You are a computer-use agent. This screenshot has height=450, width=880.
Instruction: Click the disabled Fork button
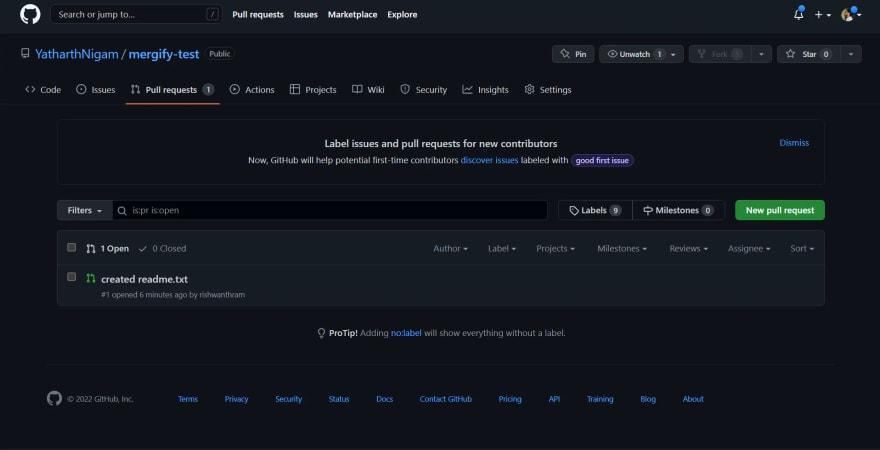point(719,54)
